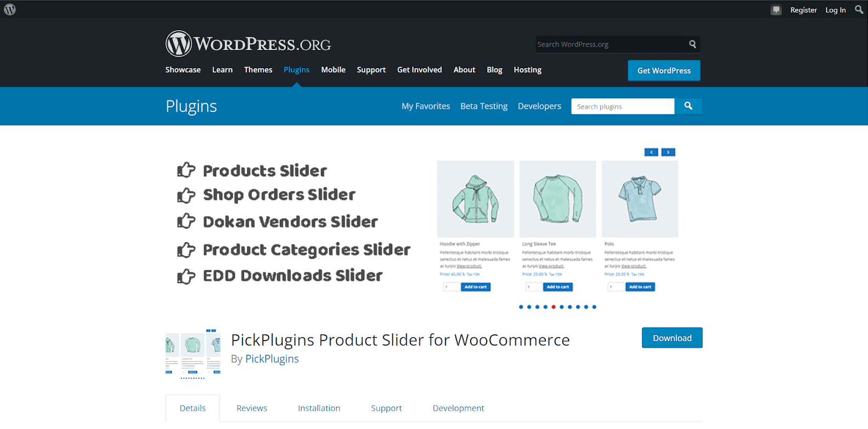Screen dimensions: 868x429
Task: Click the plugin thumbnail icon image
Action: (x=193, y=354)
